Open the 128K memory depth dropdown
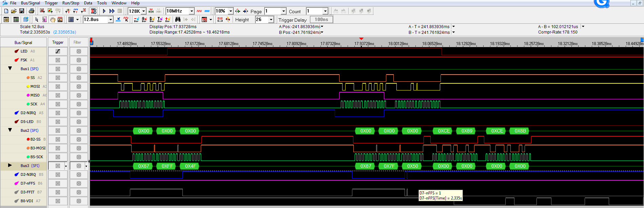The image size is (644, 208). 144,11
